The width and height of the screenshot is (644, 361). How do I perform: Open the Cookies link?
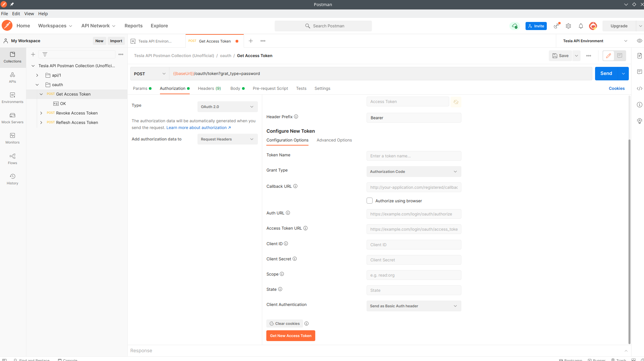pyautogui.click(x=617, y=88)
